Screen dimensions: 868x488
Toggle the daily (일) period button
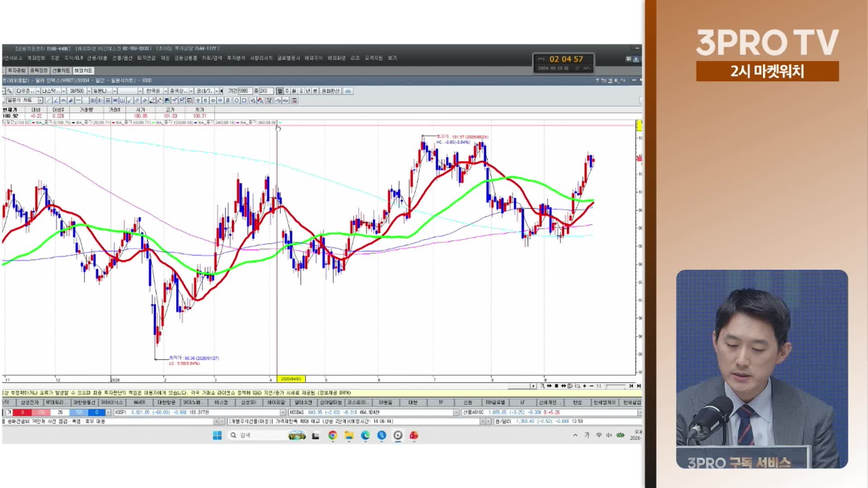tap(280, 91)
